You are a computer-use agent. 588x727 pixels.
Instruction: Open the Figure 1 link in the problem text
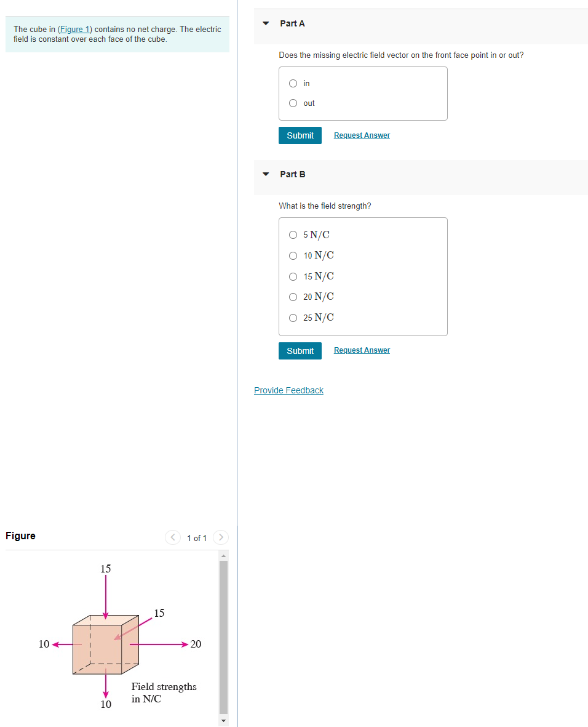74,29
